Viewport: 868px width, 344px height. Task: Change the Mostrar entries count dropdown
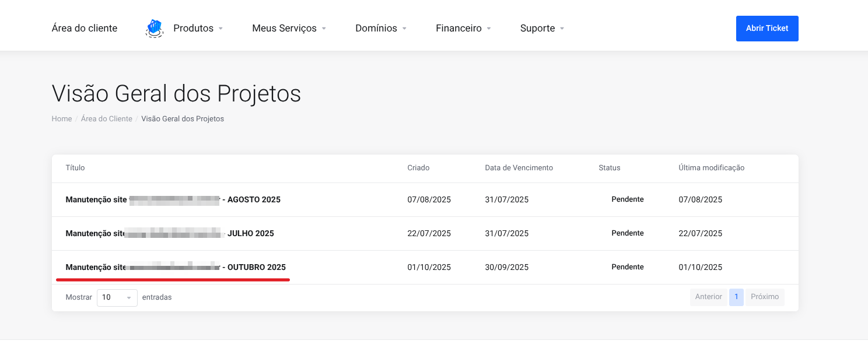click(117, 297)
